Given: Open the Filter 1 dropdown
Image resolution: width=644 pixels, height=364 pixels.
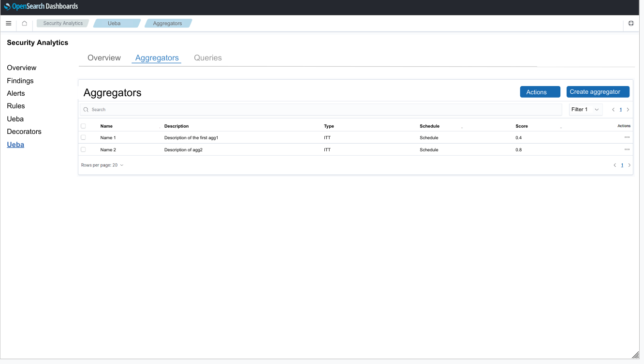Looking at the screenshot, I should [585, 109].
